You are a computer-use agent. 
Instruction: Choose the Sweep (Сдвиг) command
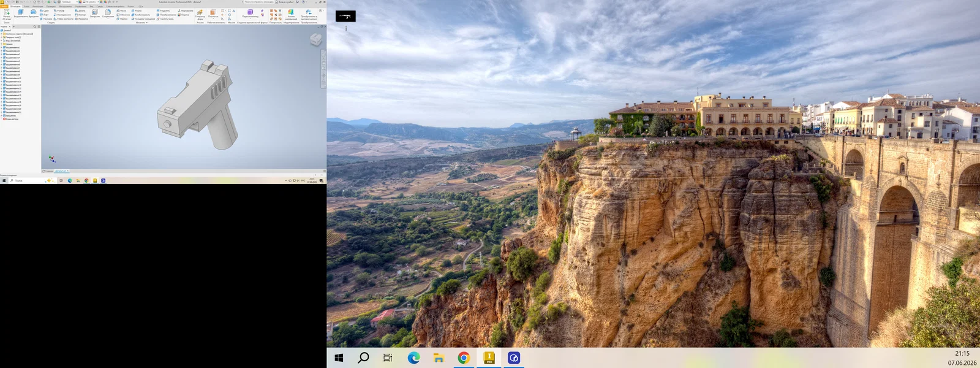(44, 10)
